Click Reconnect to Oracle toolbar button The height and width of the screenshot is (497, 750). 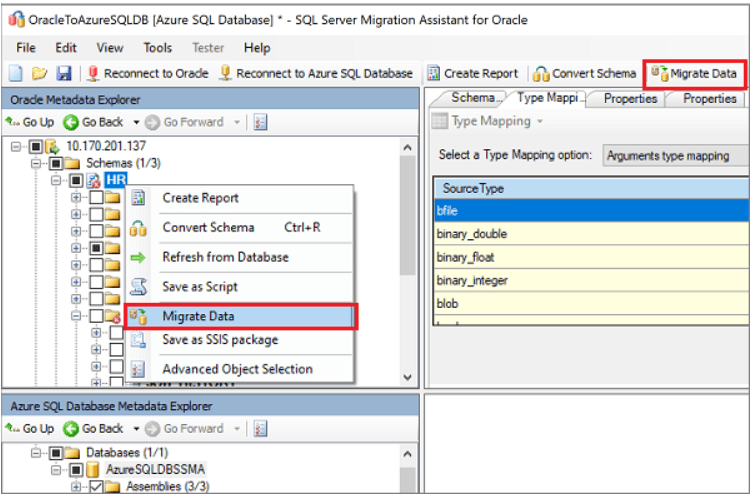(x=148, y=73)
